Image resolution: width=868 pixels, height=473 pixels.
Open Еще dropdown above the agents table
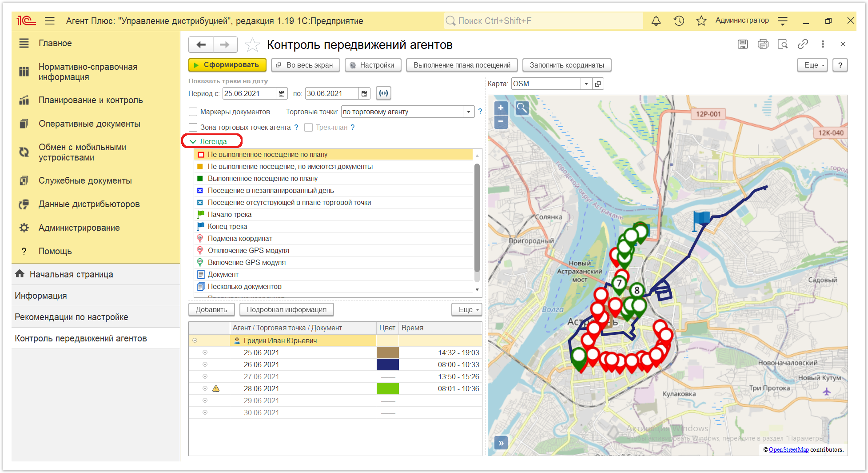click(466, 309)
